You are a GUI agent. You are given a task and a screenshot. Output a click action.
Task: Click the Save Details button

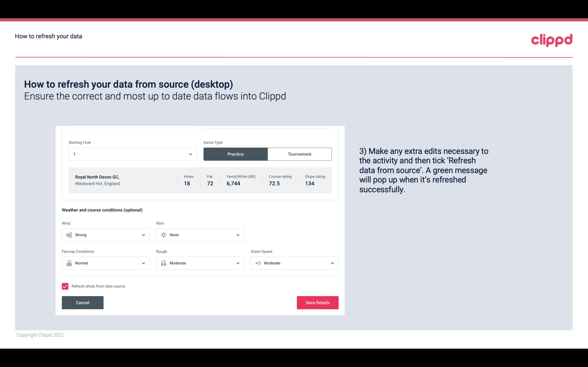point(317,302)
